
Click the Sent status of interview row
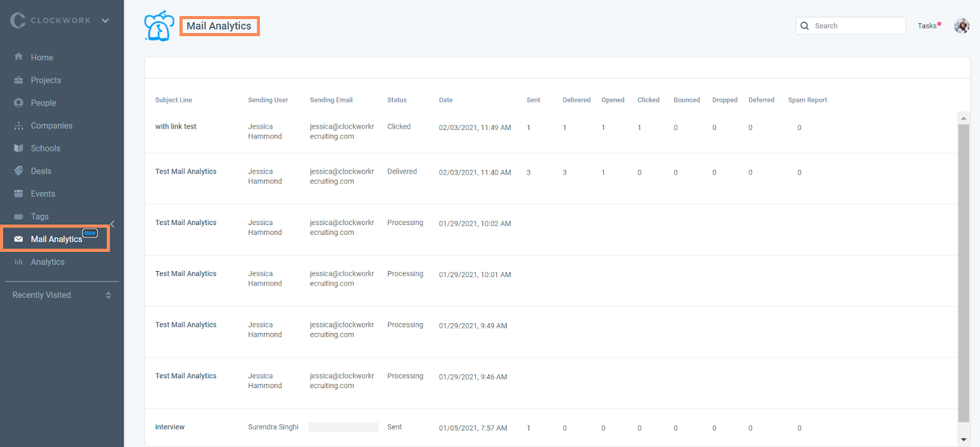coord(394,427)
